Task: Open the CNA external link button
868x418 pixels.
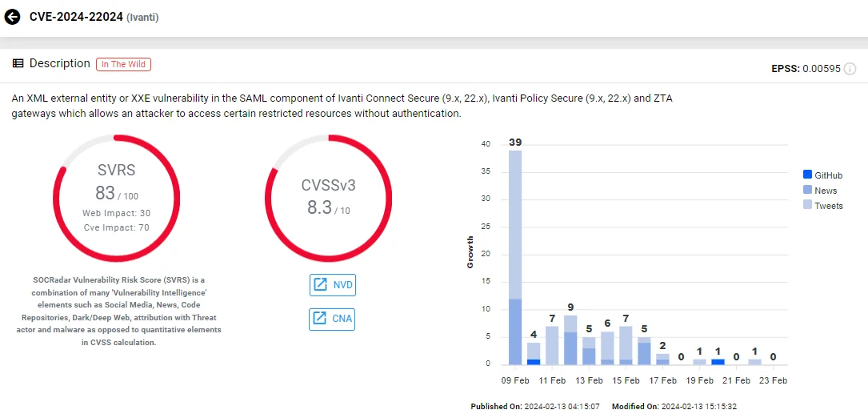Action: 332,319
